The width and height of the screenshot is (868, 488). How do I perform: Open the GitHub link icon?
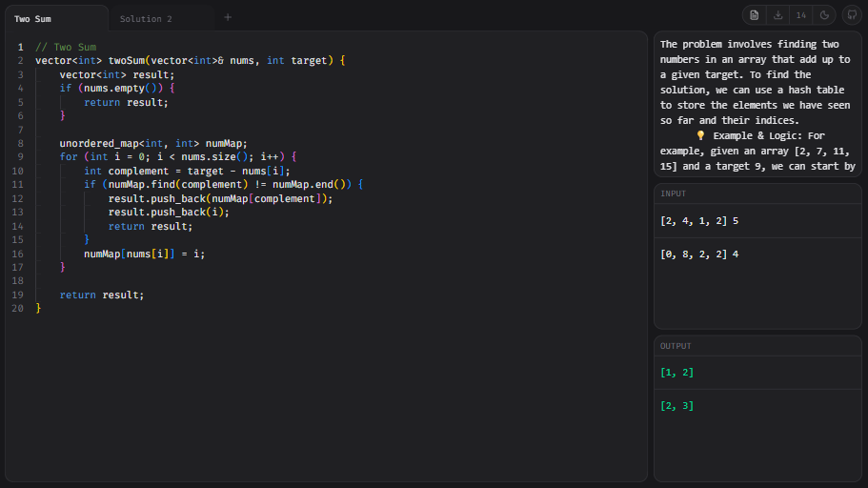tap(852, 15)
